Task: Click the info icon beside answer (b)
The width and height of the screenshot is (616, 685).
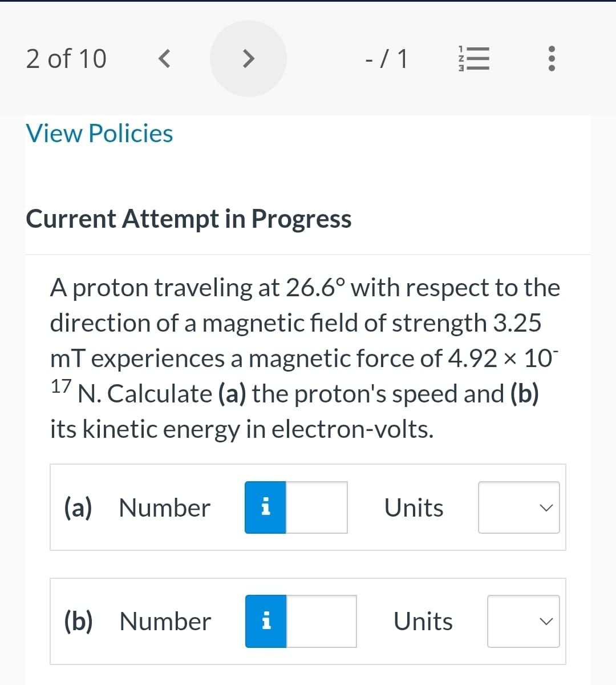Action: (x=266, y=621)
